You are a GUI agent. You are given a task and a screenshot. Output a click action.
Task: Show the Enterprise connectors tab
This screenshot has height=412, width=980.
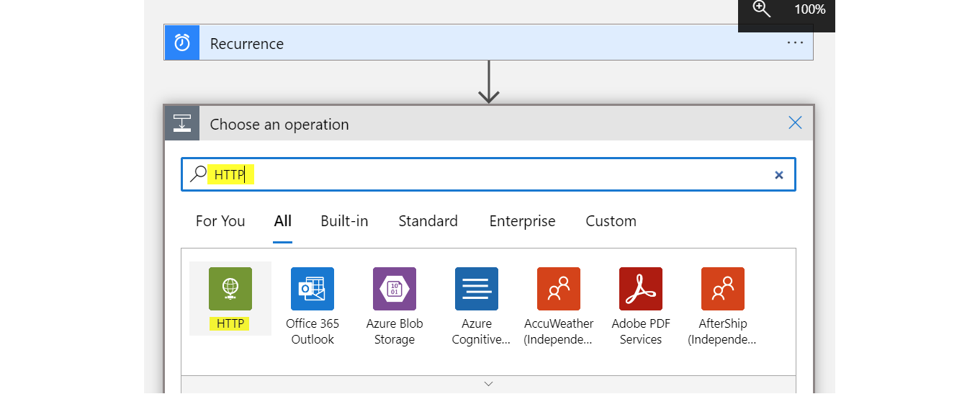(x=522, y=221)
